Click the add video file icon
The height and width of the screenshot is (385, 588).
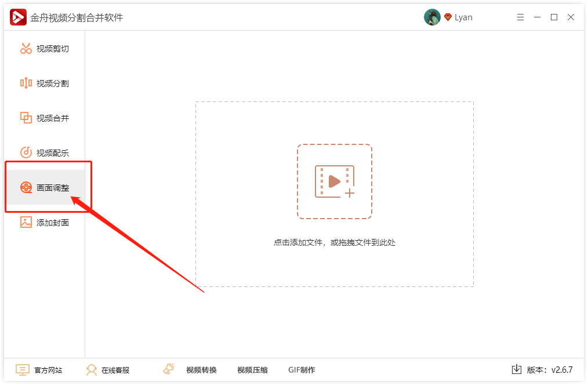coord(335,181)
